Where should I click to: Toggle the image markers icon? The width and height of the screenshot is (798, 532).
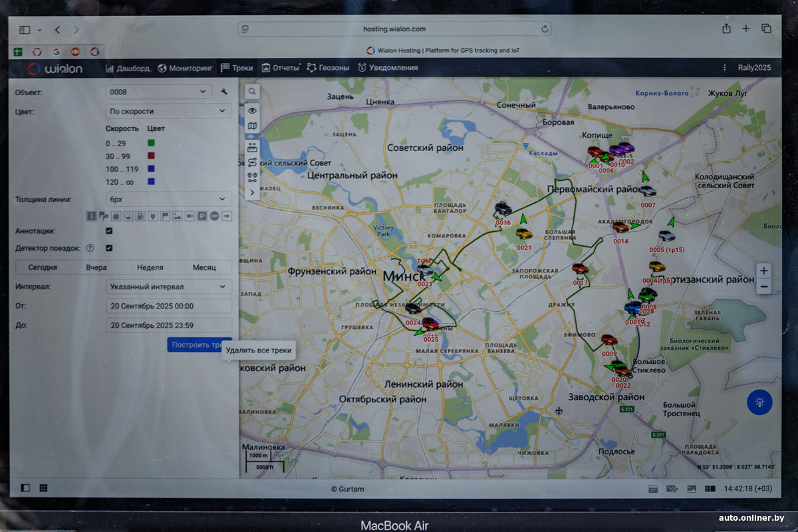(178, 216)
